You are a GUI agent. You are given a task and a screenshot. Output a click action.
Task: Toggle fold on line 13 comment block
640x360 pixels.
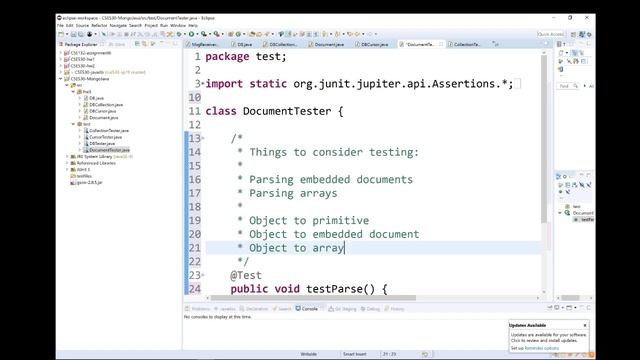tap(203, 139)
